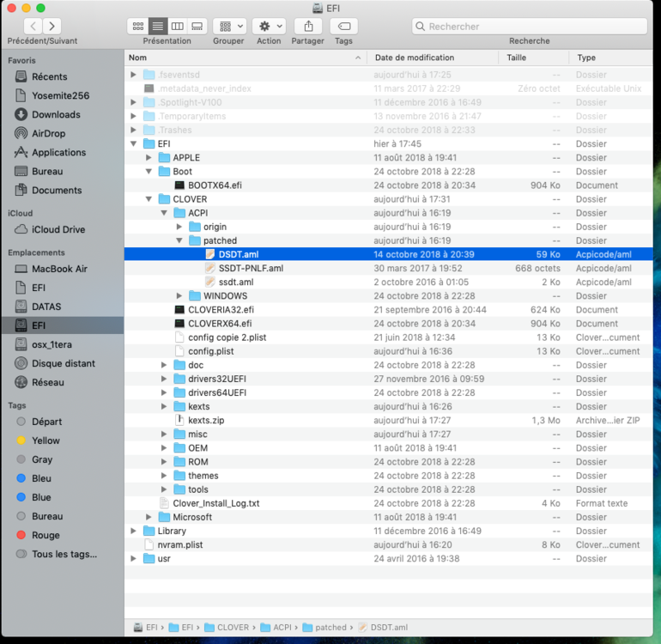Switch to icon view in toolbar
Screen dimensions: 661x644
pyautogui.click(x=136, y=27)
